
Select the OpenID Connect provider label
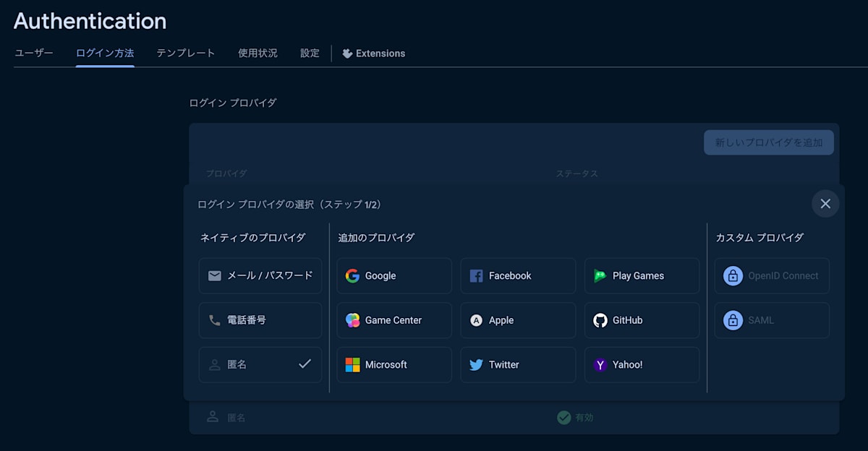pyautogui.click(x=783, y=276)
